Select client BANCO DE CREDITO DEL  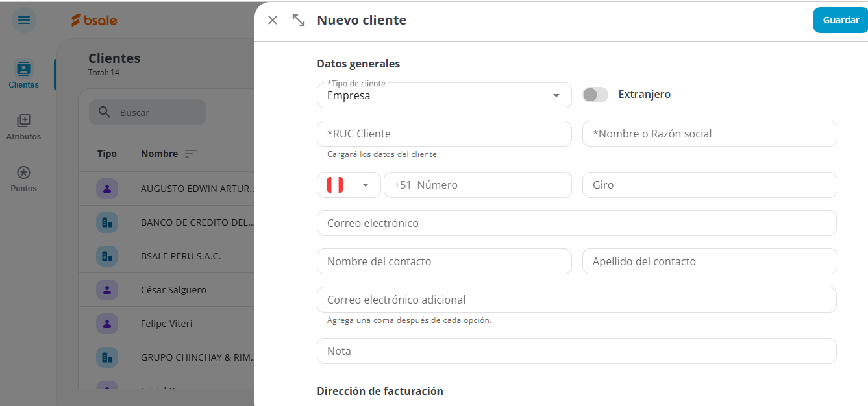tap(198, 222)
